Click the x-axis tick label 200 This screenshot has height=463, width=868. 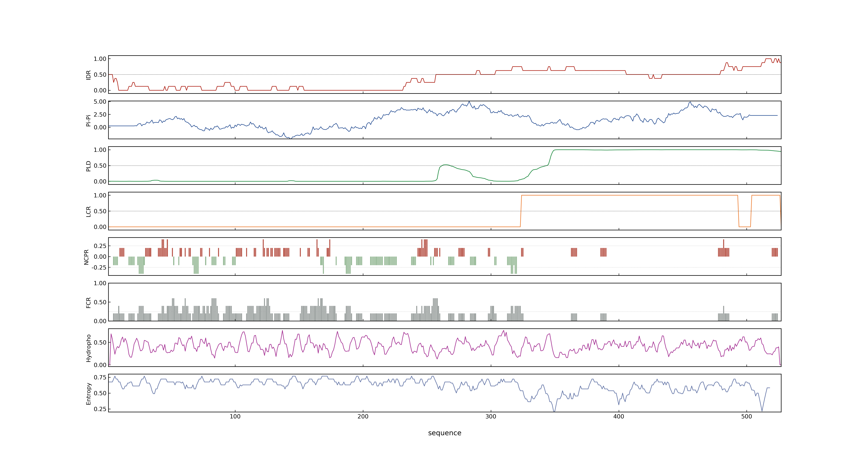[x=363, y=416]
